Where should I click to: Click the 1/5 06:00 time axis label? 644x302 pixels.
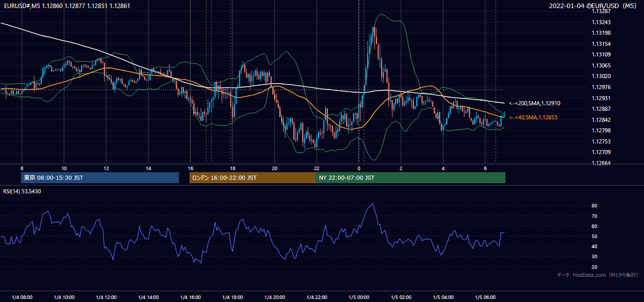pos(485,297)
